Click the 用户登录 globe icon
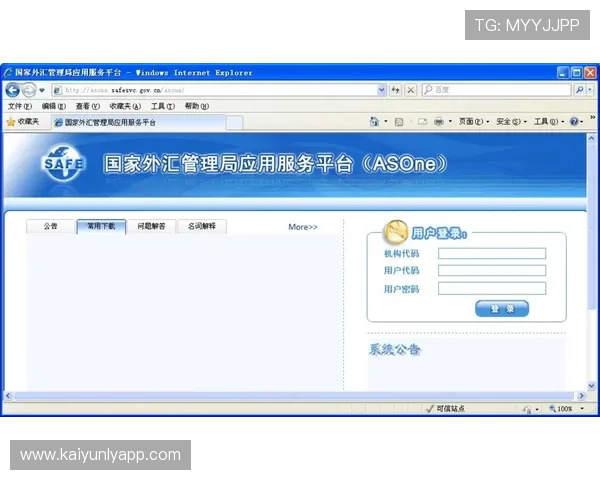This screenshot has height=480, width=600. coord(396,232)
